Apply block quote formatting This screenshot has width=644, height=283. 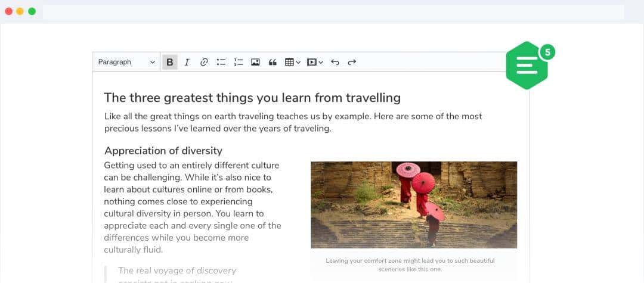click(273, 62)
